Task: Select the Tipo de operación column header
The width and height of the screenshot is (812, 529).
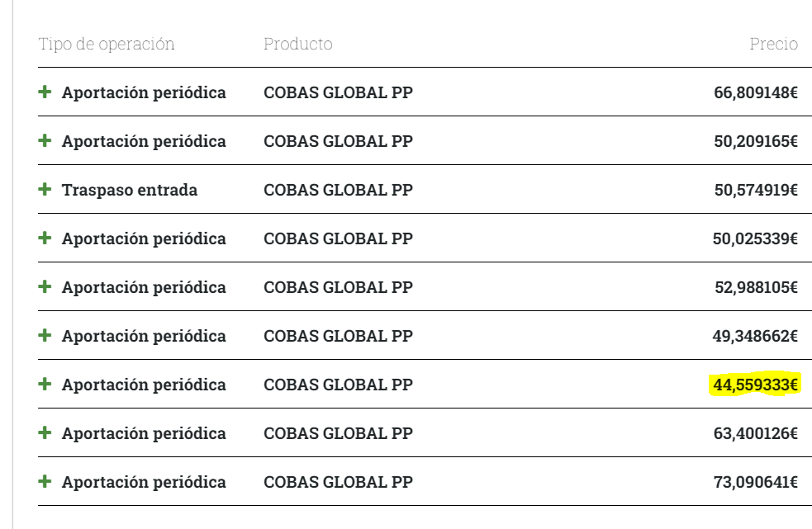Action: [x=107, y=45]
